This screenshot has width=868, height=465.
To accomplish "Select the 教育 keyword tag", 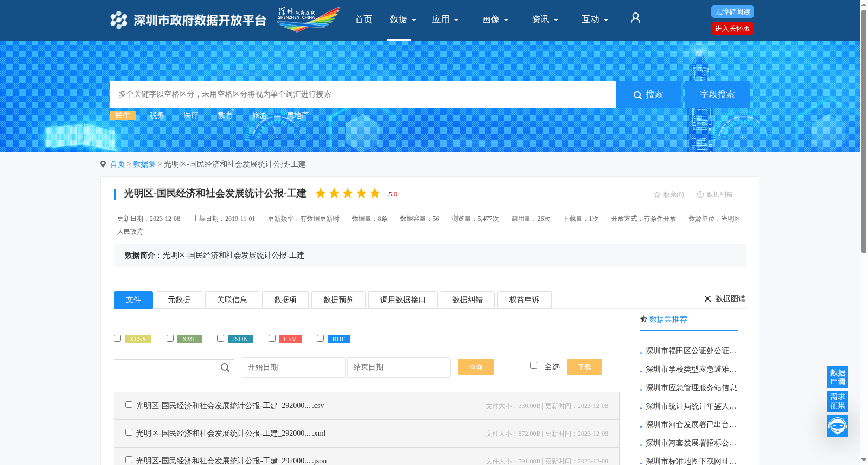I will 225,115.
